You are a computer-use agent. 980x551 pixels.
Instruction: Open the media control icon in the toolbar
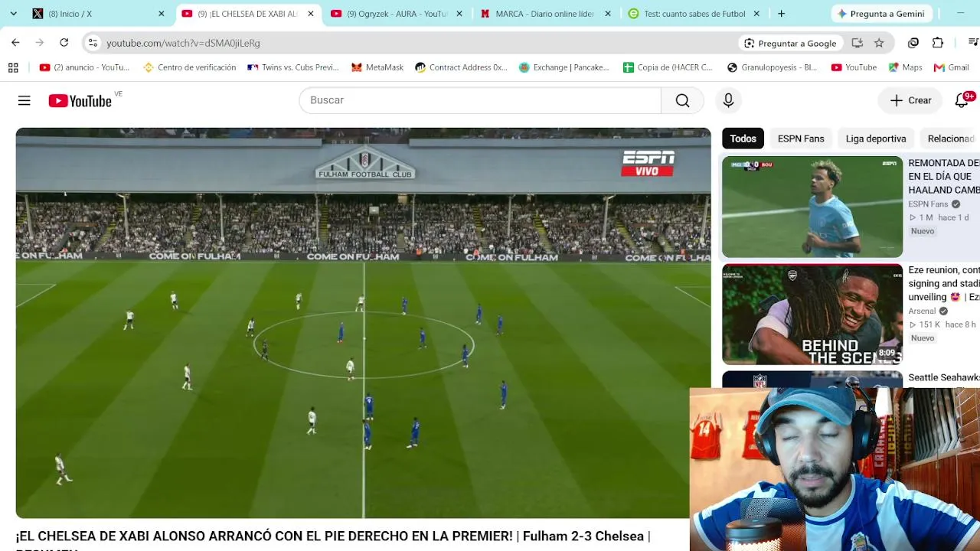(x=973, y=43)
